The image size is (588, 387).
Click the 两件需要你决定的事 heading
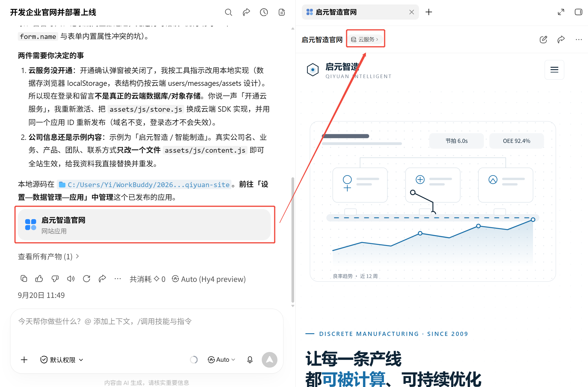51,56
